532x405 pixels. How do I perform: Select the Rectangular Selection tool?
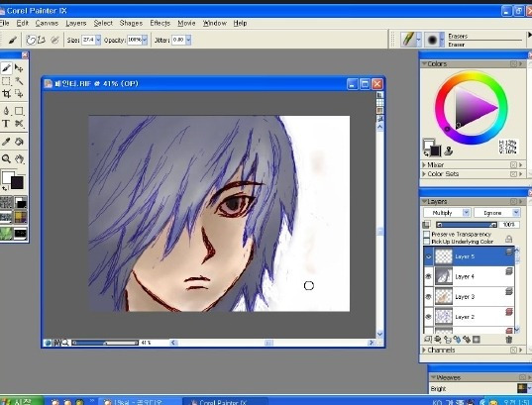coord(6,81)
